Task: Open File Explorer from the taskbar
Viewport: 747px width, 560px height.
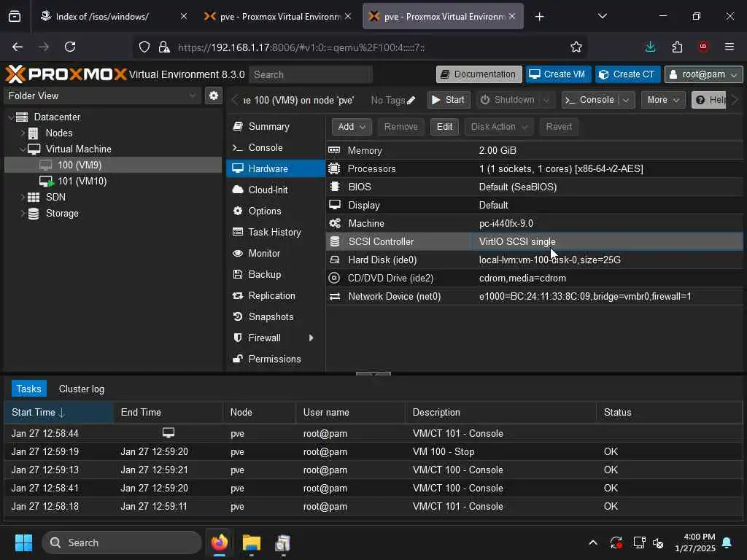Action: [x=251, y=542]
